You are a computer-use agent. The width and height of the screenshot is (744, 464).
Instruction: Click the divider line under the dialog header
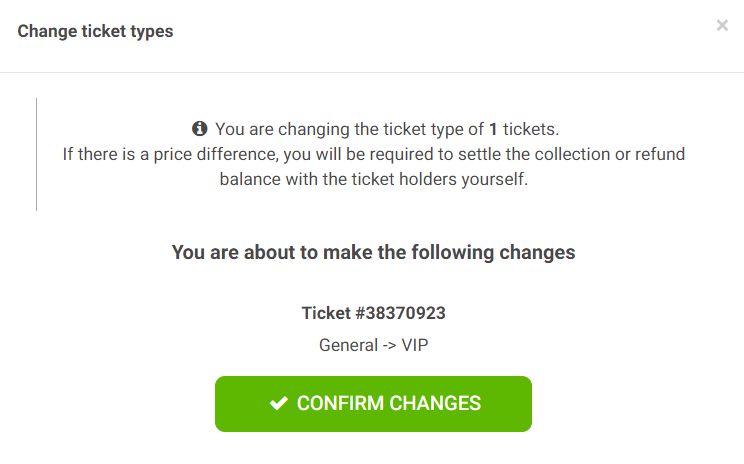tap(372, 73)
